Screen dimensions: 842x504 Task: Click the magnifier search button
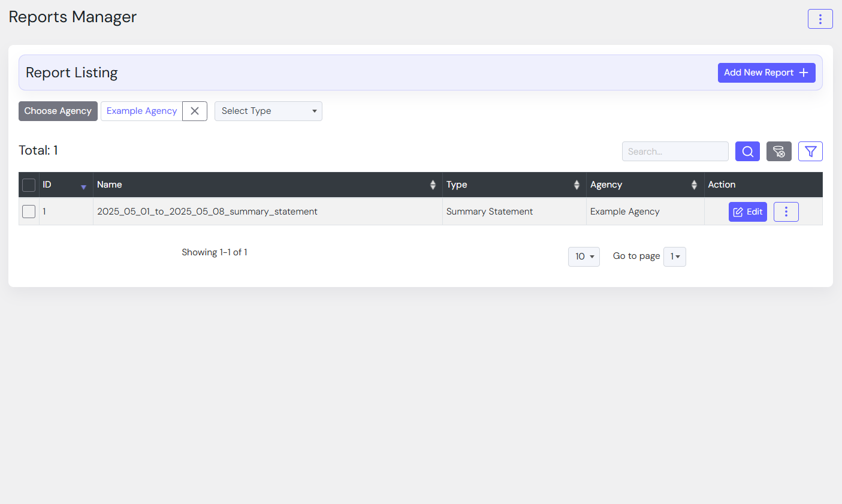point(747,152)
